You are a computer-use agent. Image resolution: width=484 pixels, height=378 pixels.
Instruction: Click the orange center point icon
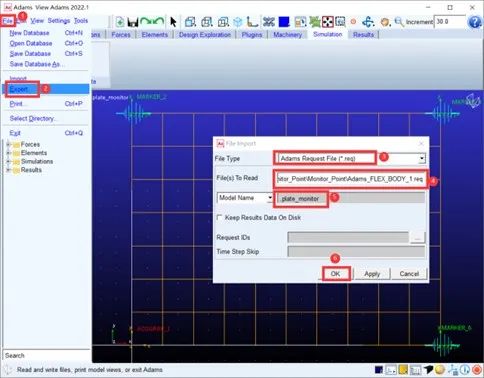click(x=353, y=22)
